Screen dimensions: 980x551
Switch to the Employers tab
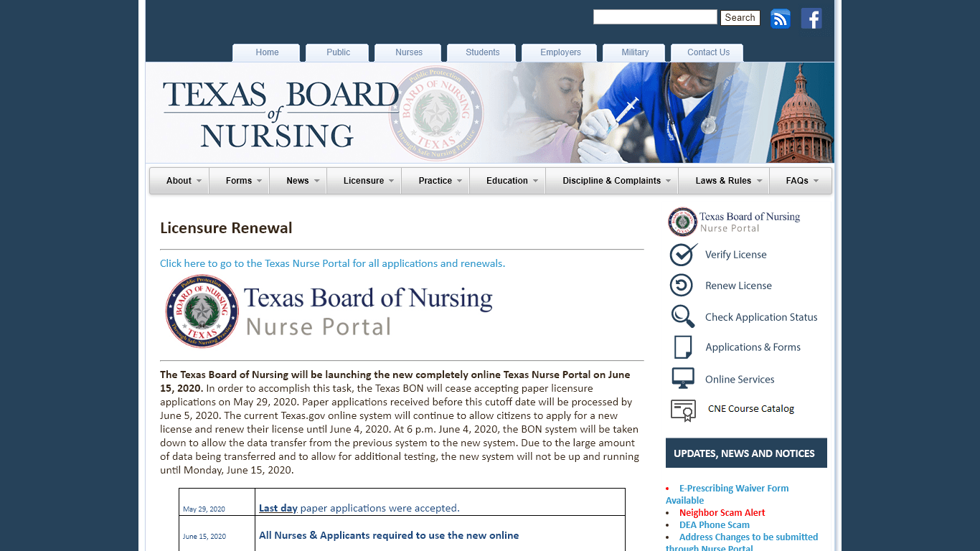point(560,52)
